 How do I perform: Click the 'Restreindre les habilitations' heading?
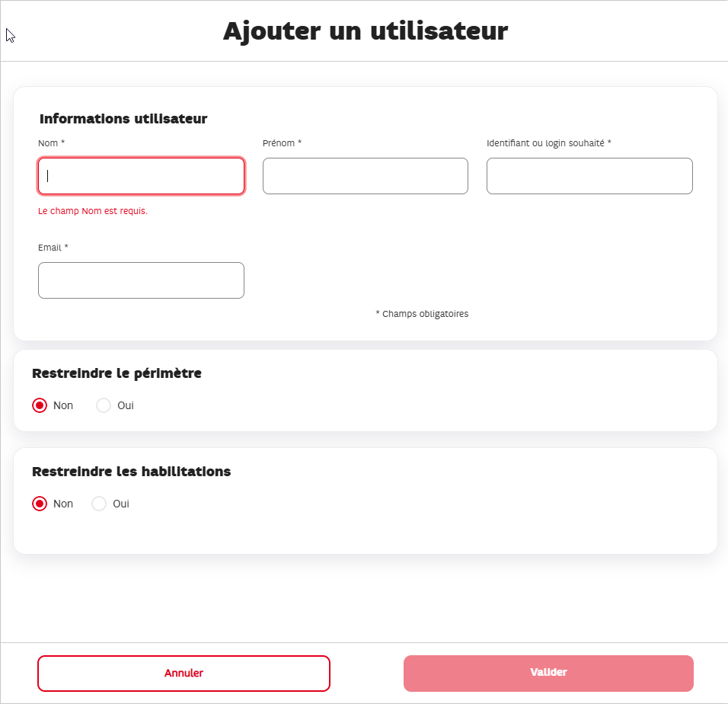coord(132,472)
